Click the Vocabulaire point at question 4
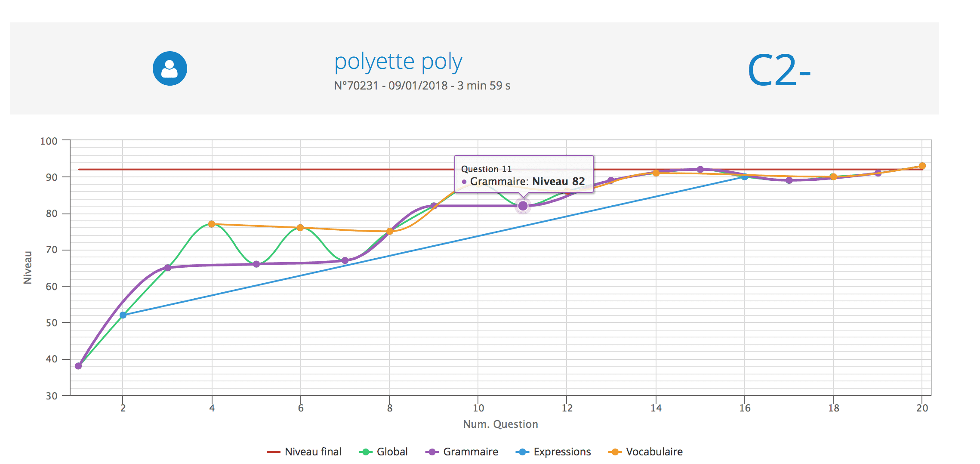Screen dimensions: 980x464 tap(212, 224)
